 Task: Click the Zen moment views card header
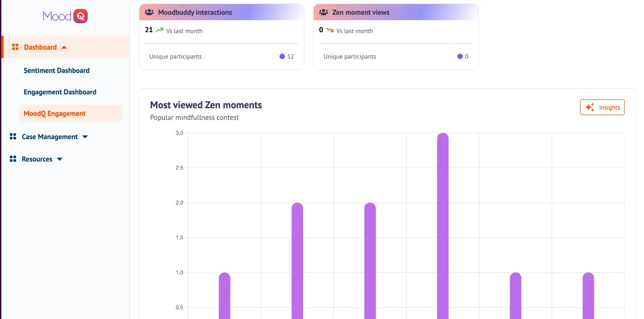coord(396,13)
